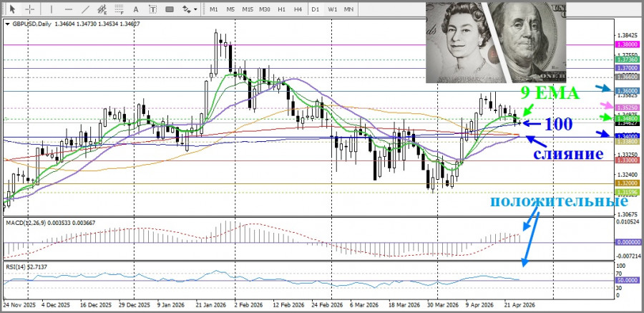Choose the text label 'T' tool

(x=152, y=9)
